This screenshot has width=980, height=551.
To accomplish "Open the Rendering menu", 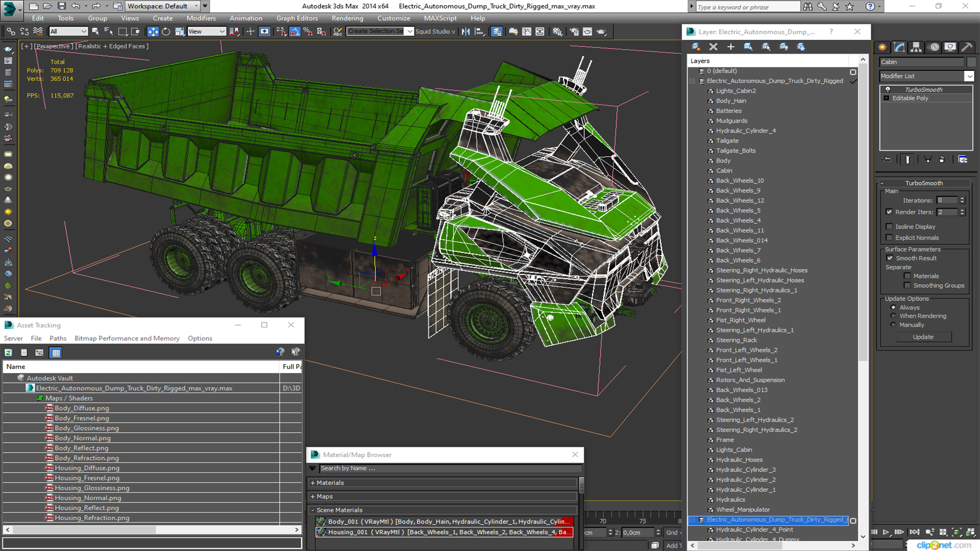I will 347,18.
